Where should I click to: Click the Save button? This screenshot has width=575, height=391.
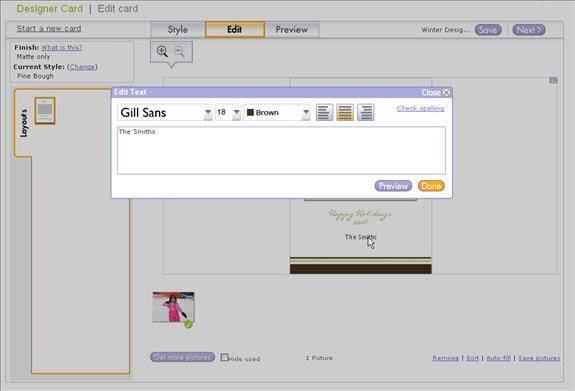pos(488,30)
